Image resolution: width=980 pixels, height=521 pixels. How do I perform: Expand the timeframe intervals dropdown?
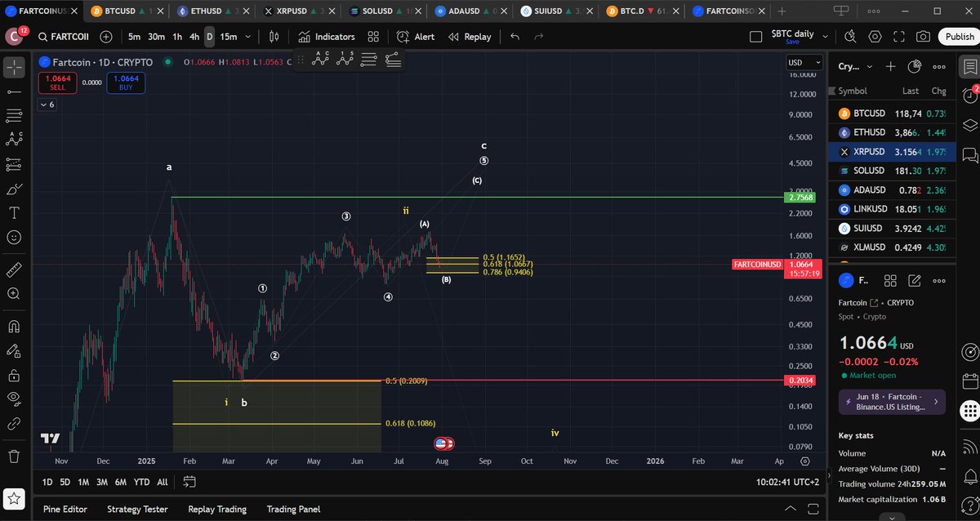coord(248,37)
